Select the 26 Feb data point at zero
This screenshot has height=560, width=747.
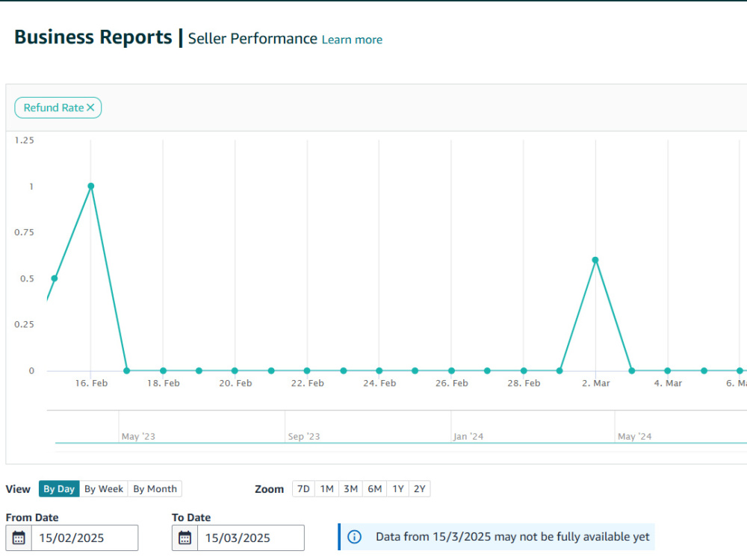tap(452, 370)
